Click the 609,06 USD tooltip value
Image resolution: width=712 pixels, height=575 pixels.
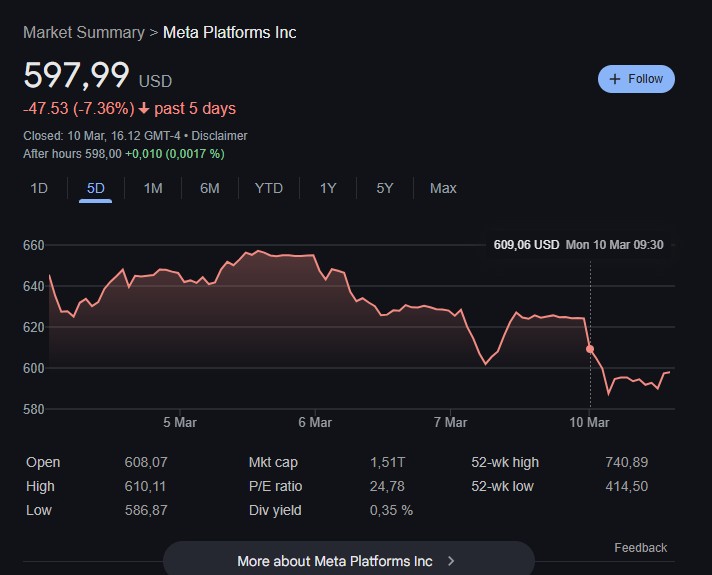pyautogui.click(x=526, y=245)
